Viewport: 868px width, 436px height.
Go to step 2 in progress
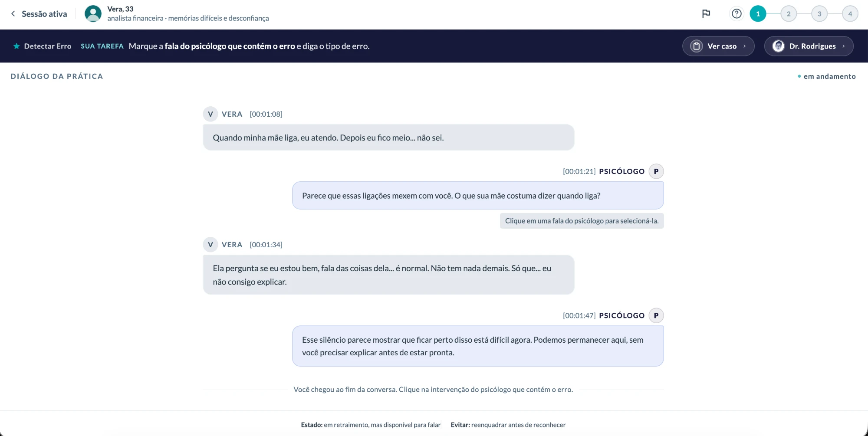789,14
